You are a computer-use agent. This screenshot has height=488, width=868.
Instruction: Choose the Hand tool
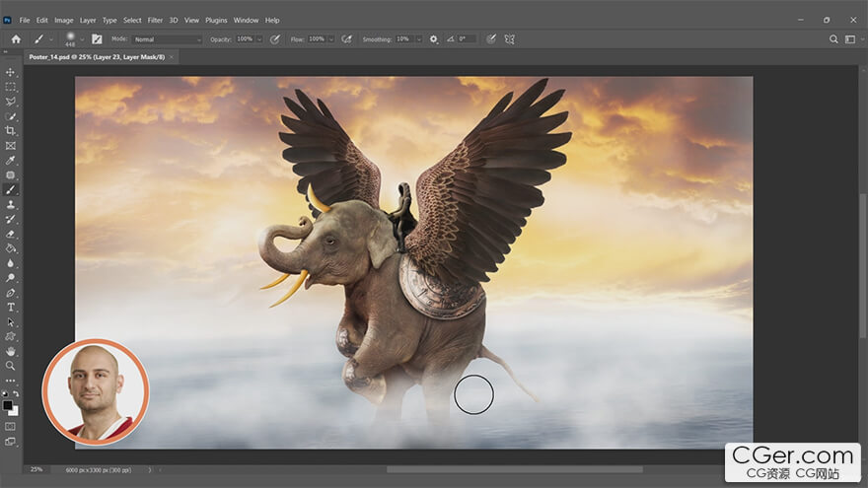tap(11, 350)
